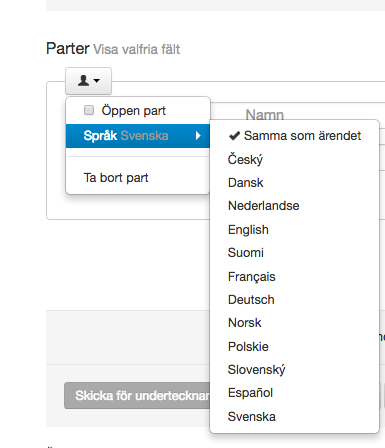Pick Français in the language submenu
Viewport: 385px width, 448px height.
tap(295, 277)
